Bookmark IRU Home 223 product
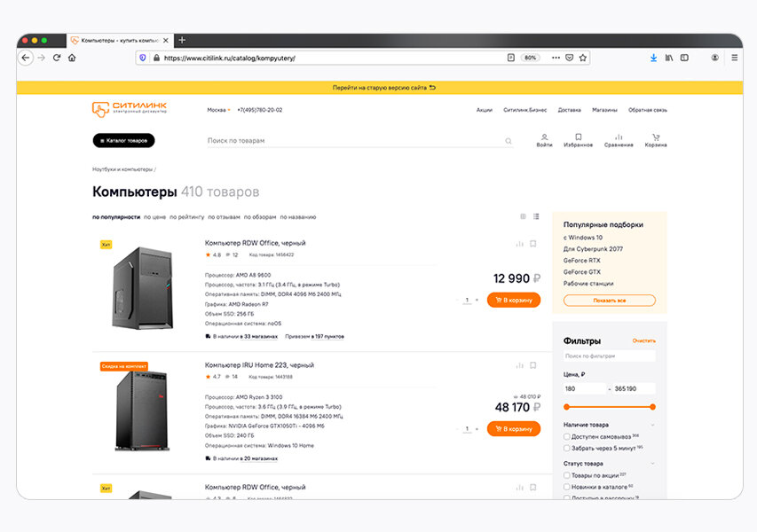 (x=533, y=365)
